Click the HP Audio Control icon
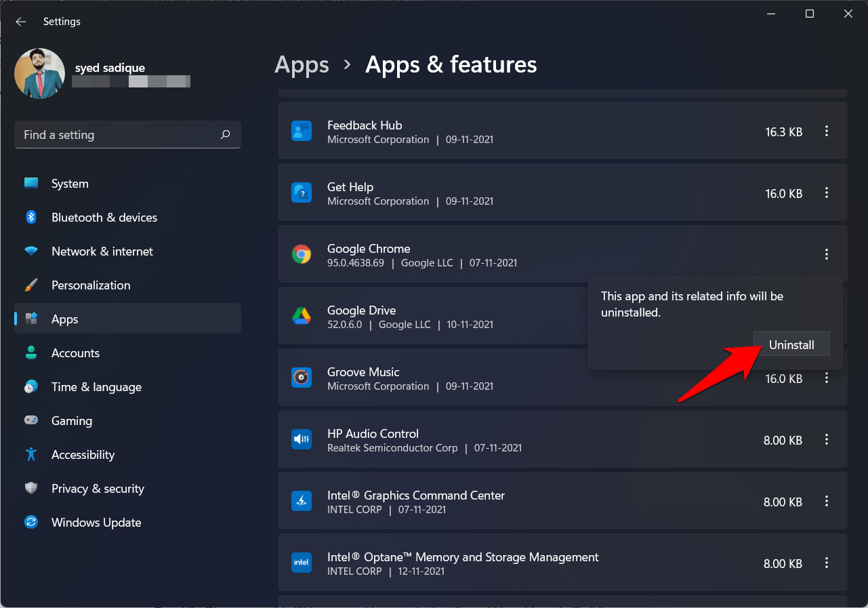This screenshot has height=608, width=868. (x=302, y=440)
